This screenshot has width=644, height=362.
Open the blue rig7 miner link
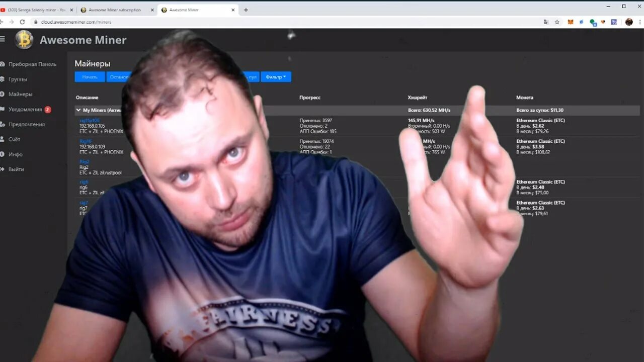pos(84,203)
